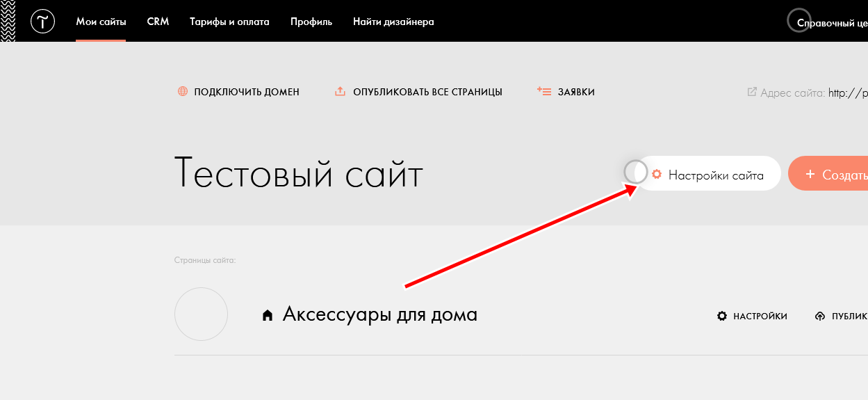The height and width of the screenshot is (400, 868).
Task: Open the Мои сайты tab
Action: [101, 22]
